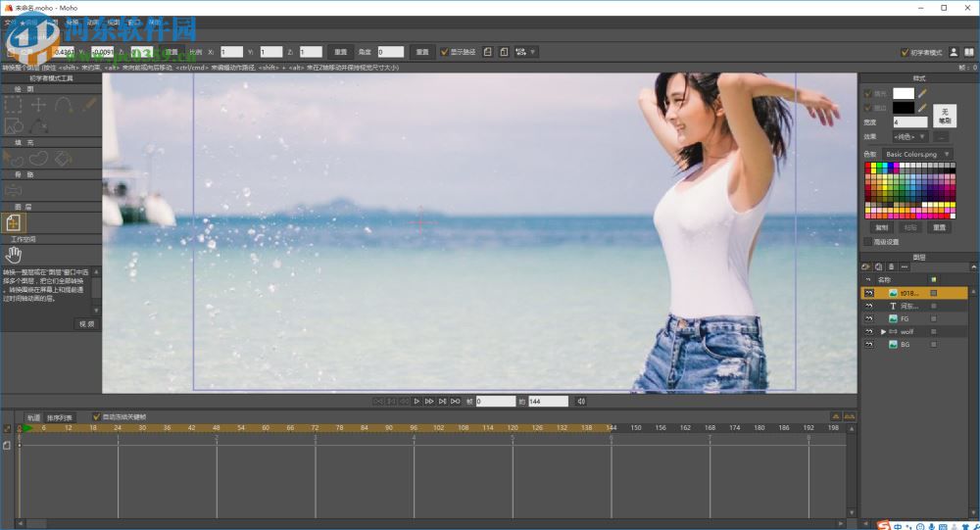Toggle the beginner's mode checkbox
This screenshot has width=980, height=530.
[905, 53]
